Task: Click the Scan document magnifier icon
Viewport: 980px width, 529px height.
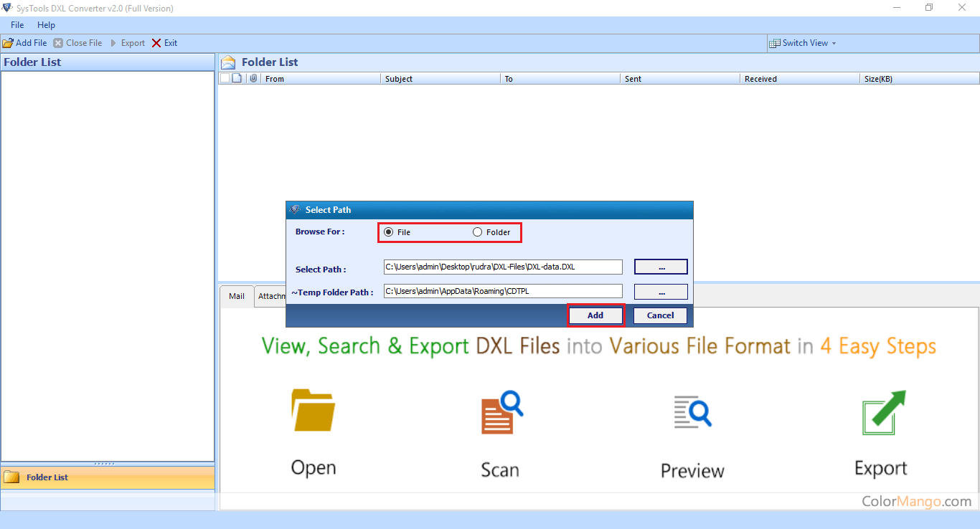Action: click(x=501, y=412)
